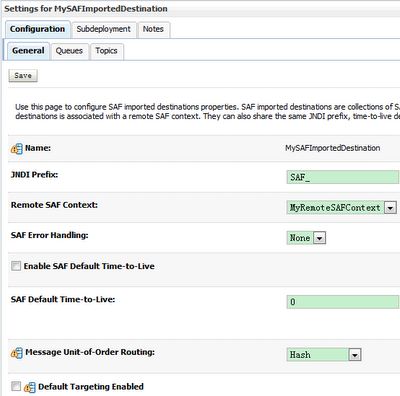The height and width of the screenshot is (396, 400).
Task: Go to the Queues sub-tab
Action: click(x=69, y=51)
